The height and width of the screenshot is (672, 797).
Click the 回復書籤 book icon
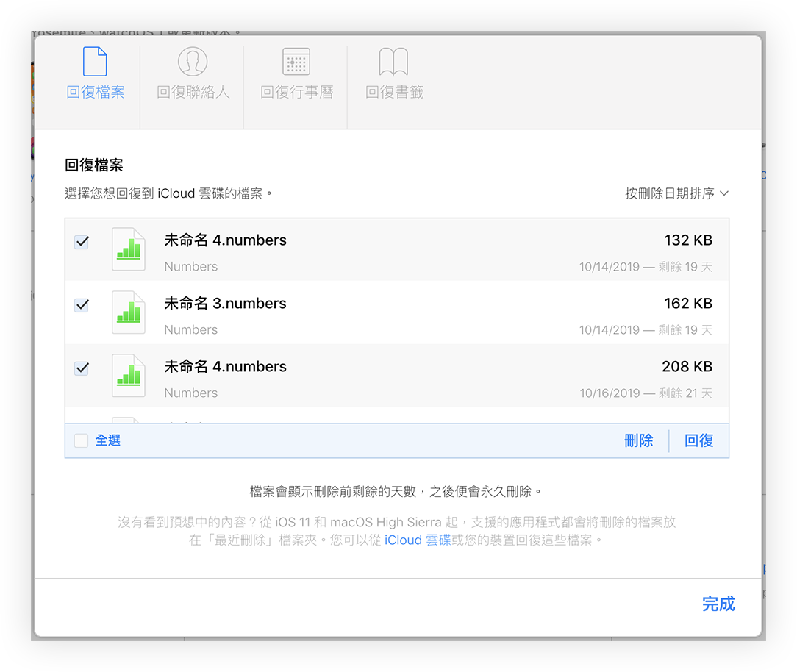[x=394, y=62]
